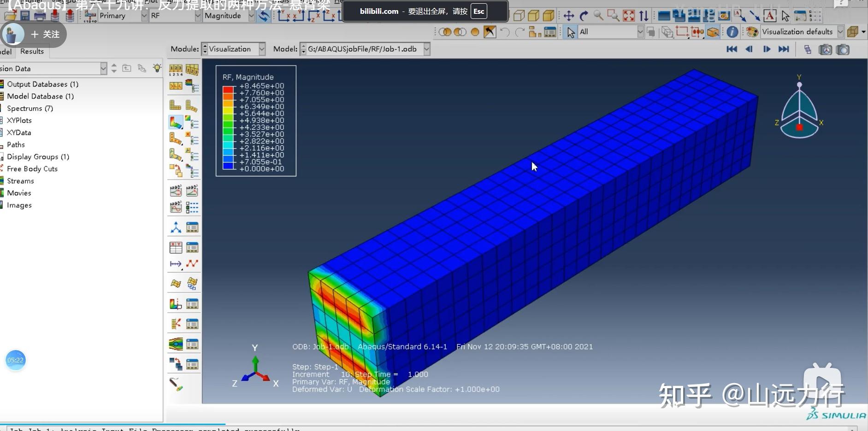Skip to the last frame
Screen dimensions: 868x431
pos(784,49)
